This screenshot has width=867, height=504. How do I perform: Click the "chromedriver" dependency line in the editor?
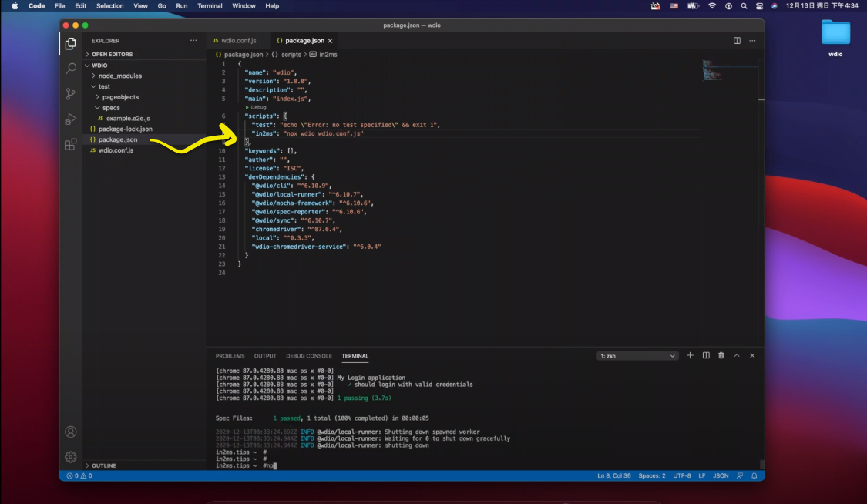pos(297,230)
